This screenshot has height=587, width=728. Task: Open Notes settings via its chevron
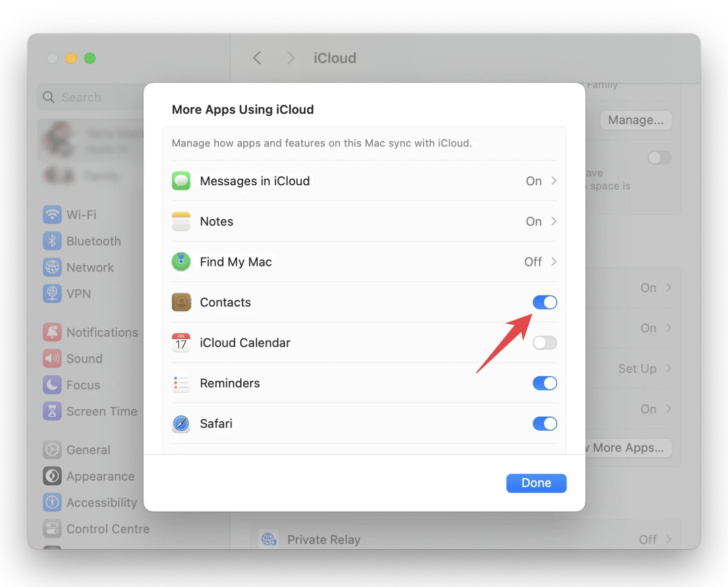pyautogui.click(x=554, y=221)
